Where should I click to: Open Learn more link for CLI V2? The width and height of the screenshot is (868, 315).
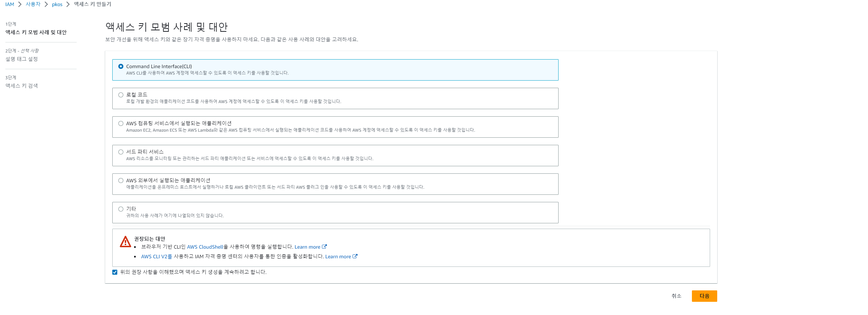click(x=338, y=256)
